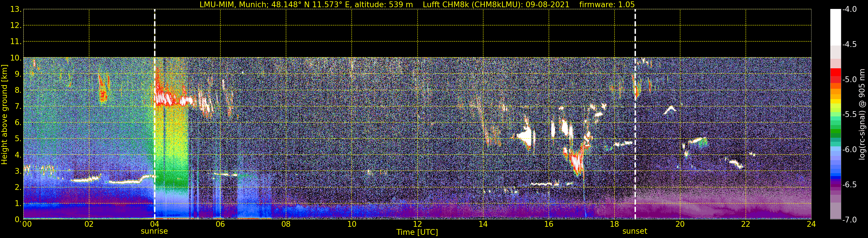Click the 'firmware: 1.05' text

(607, 4)
